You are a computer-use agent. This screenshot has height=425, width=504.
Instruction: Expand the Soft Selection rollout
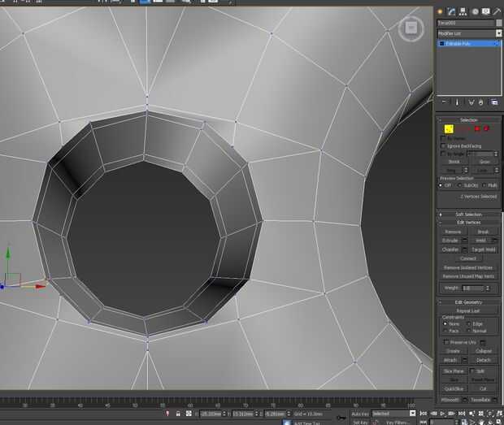(x=468, y=215)
